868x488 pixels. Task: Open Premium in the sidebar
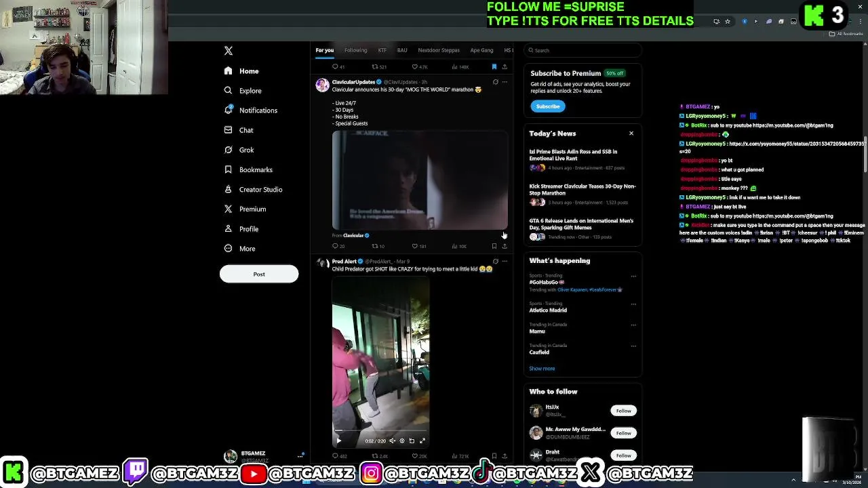pyautogui.click(x=245, y=209)
